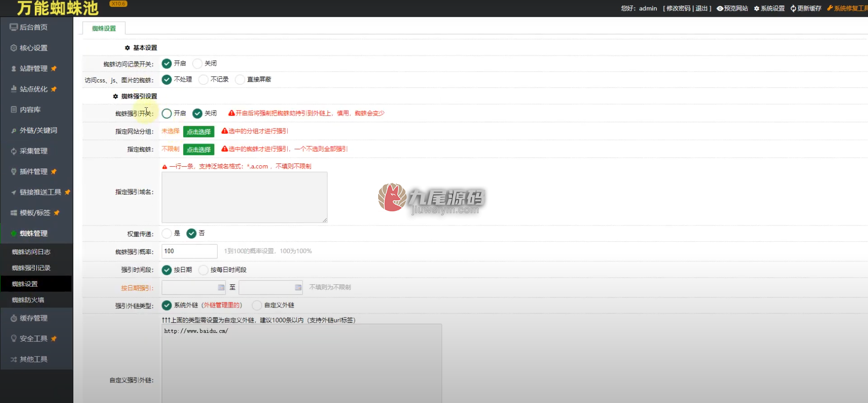Click the 指定强引域名 text area
868x403 pixels.
point(244,197)
